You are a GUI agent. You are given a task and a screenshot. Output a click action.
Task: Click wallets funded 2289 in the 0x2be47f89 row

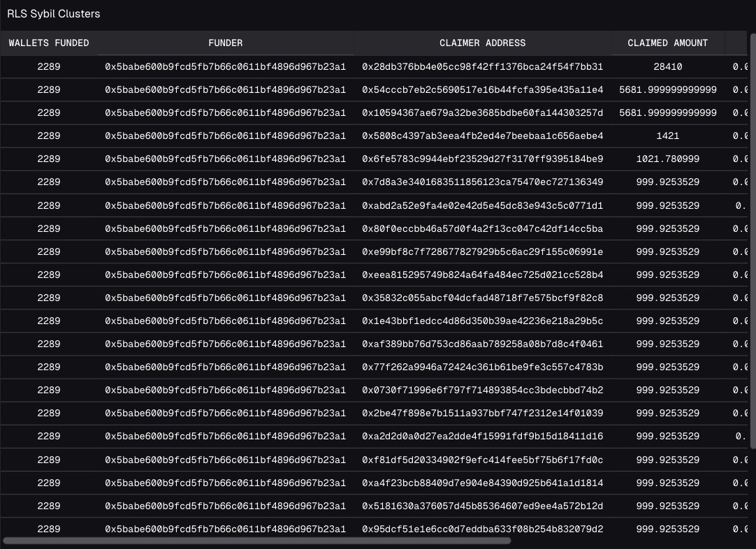click(49, 413)
